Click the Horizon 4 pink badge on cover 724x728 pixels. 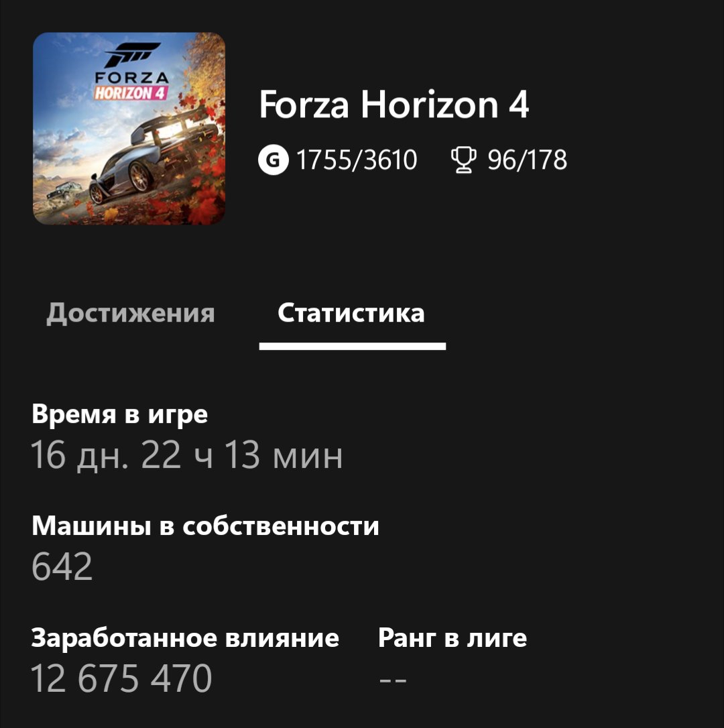tap(131, 93)
